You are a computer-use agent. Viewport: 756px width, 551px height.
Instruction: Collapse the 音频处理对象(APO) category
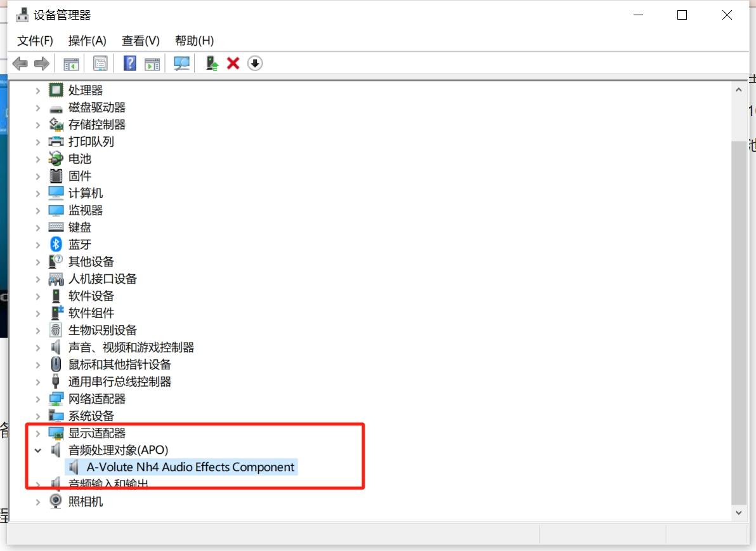tap(38, 450)
